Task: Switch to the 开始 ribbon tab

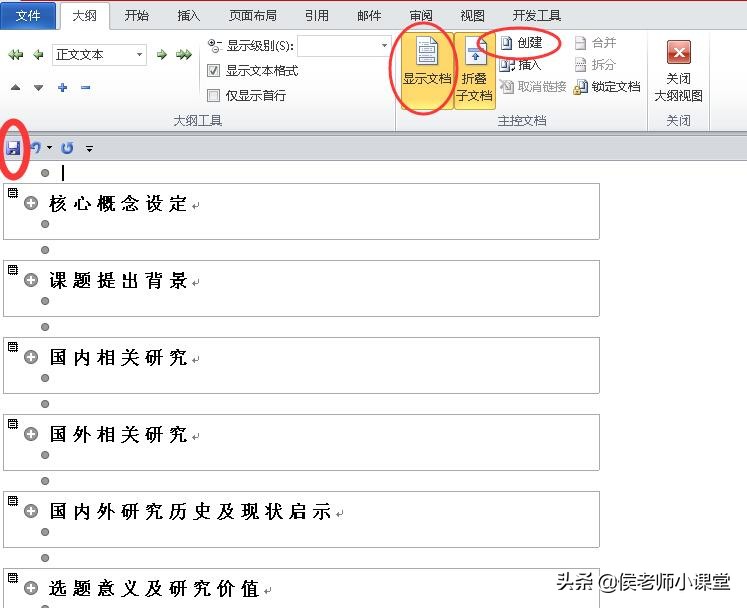Action: tap(136, 16)
